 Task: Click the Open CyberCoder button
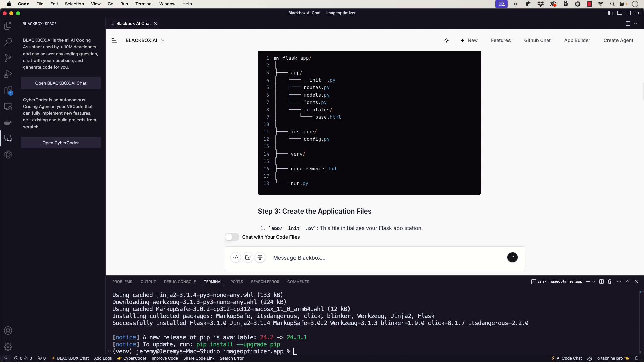pos(61,143)
